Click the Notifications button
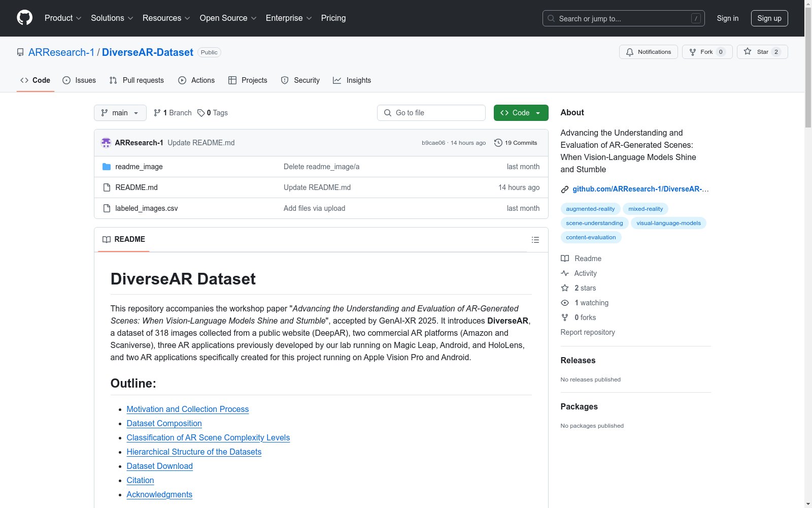The height and width of the screenshot is (508, 812). pyautogui.click(x=649, y=52)
